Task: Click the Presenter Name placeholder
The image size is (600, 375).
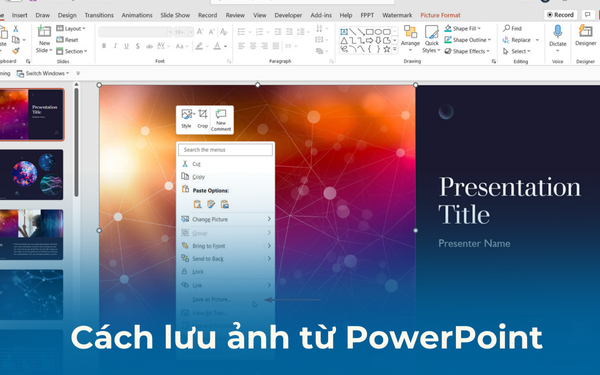Action: (x=474, y=243)
